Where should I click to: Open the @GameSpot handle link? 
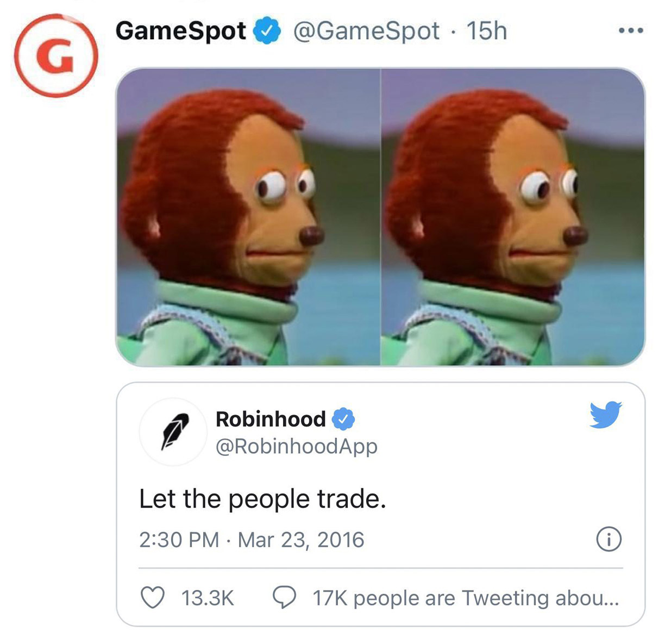366,31
